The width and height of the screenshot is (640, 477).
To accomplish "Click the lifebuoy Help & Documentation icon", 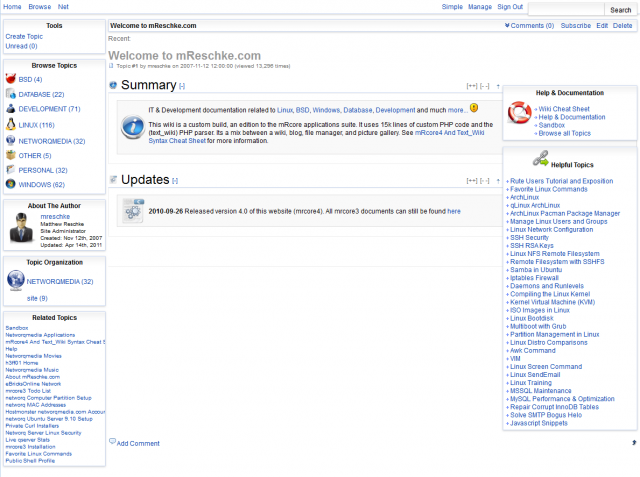I will click(519, 112).
